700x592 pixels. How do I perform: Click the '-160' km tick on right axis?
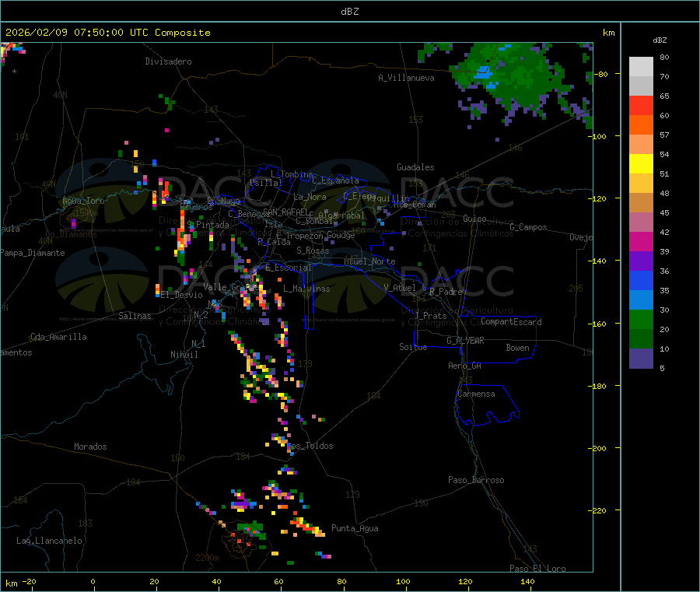tap(597, 324)
